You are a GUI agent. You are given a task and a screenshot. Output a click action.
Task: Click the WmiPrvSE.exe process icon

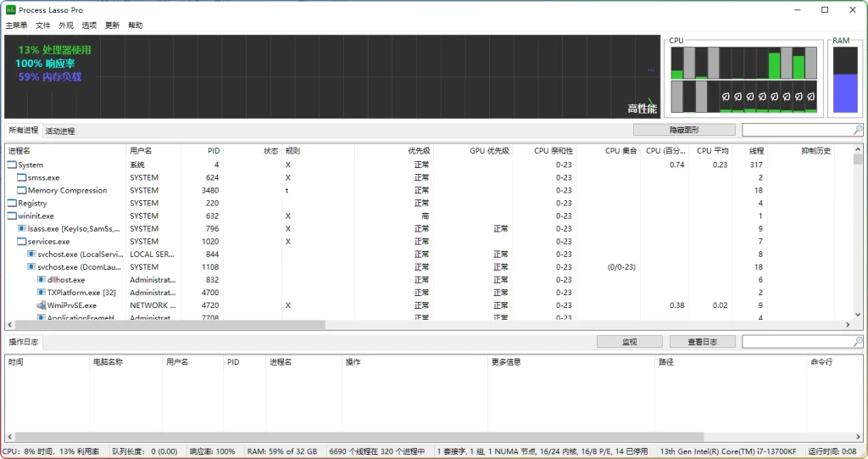click(41, 305)
